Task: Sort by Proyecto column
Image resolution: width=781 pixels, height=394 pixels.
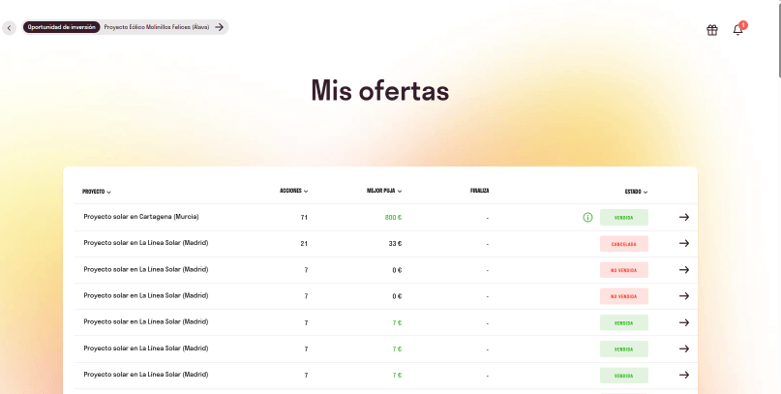Action: pyautogui.click(x=97, y=192)
